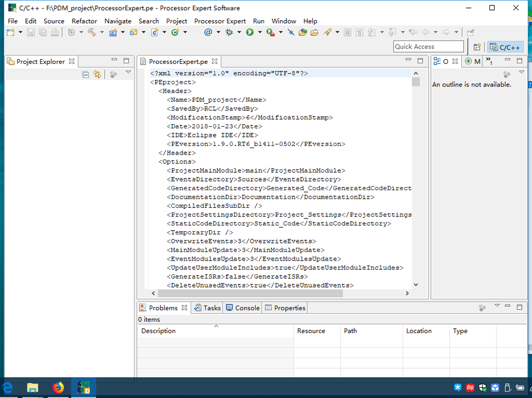Open the dropdown beside the Debug icon
Image resolution: width=532 pixels, height=398 pixels.
point(239,33)
